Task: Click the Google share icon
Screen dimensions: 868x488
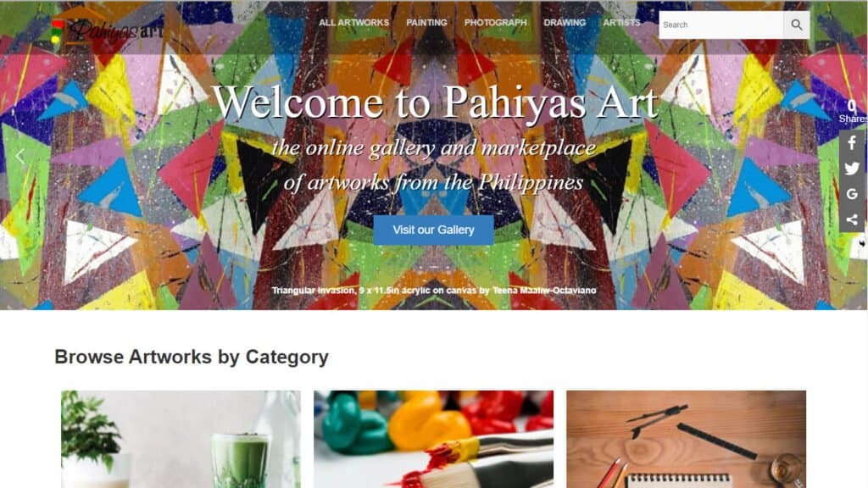Action: point(852,194)
